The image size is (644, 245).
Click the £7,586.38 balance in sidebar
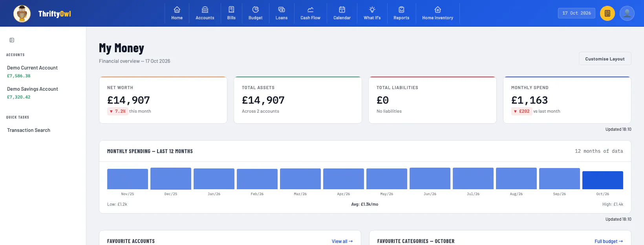19,76
